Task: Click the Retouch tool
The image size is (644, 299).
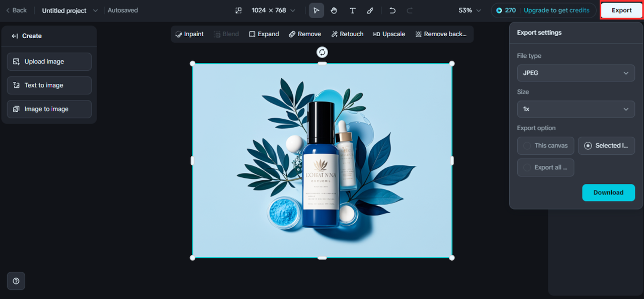Action: click(x=347, y=34)
